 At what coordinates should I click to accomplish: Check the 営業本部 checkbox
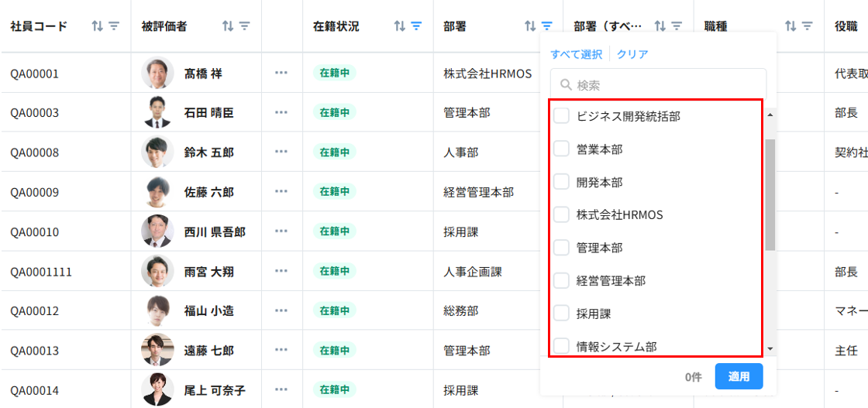click(x=561, y=149)
